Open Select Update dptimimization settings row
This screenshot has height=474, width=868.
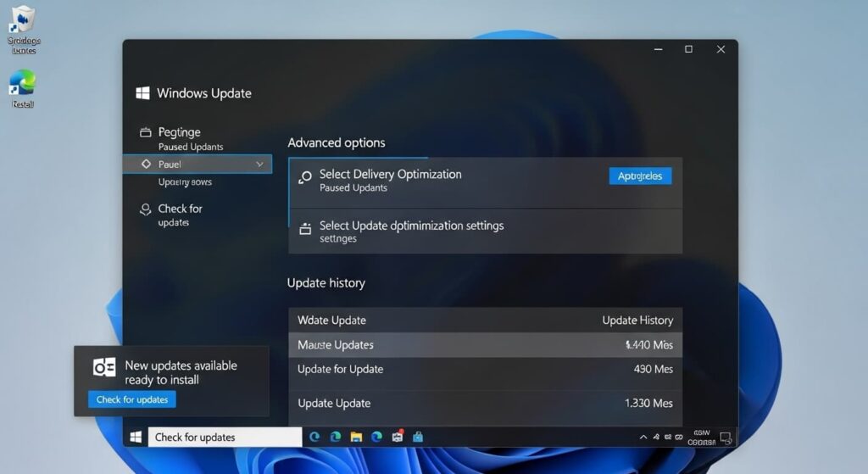pos(486,231)
